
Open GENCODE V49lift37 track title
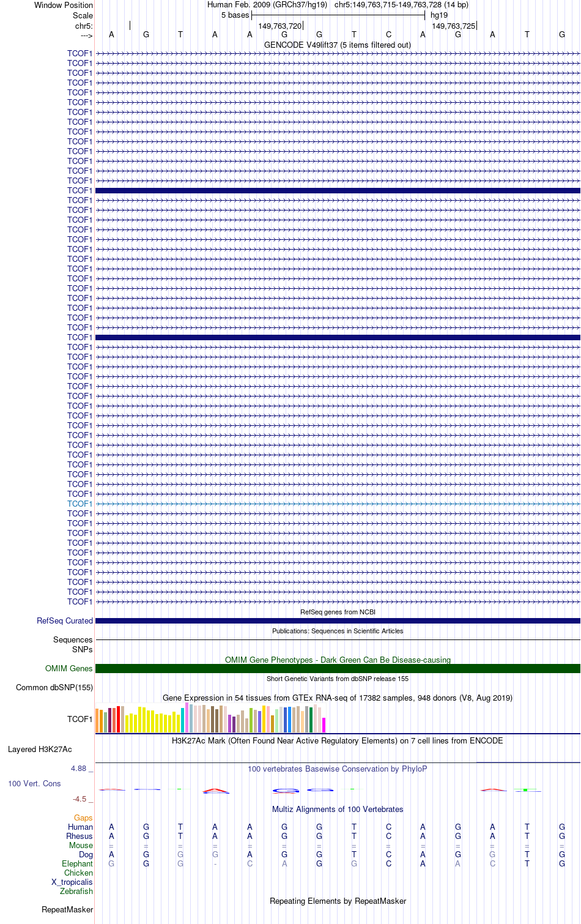point(338,45)
